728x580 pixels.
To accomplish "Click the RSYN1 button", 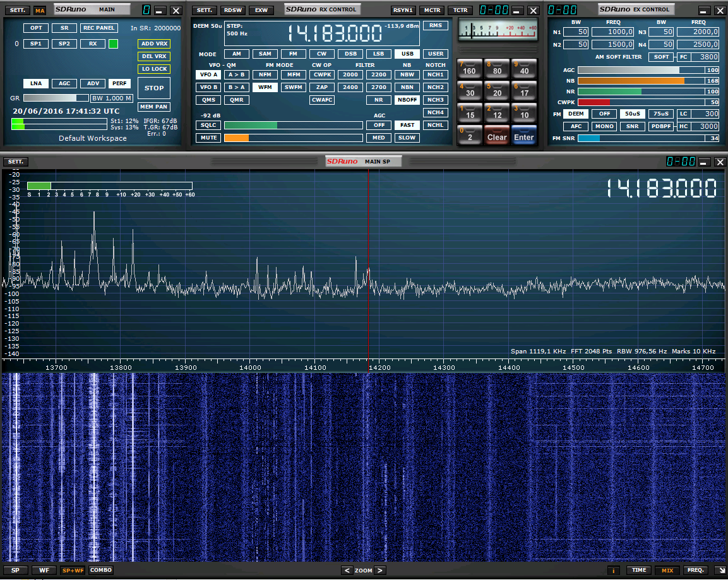I will 403,10.
